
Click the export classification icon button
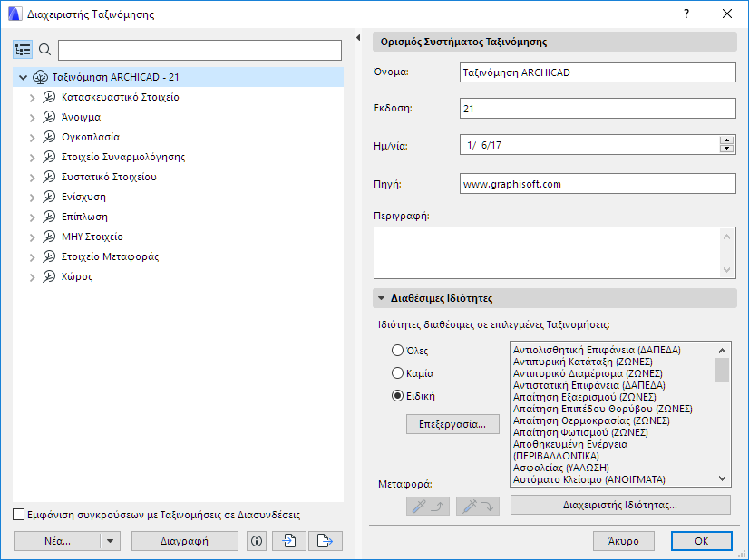tap(326, 541)
